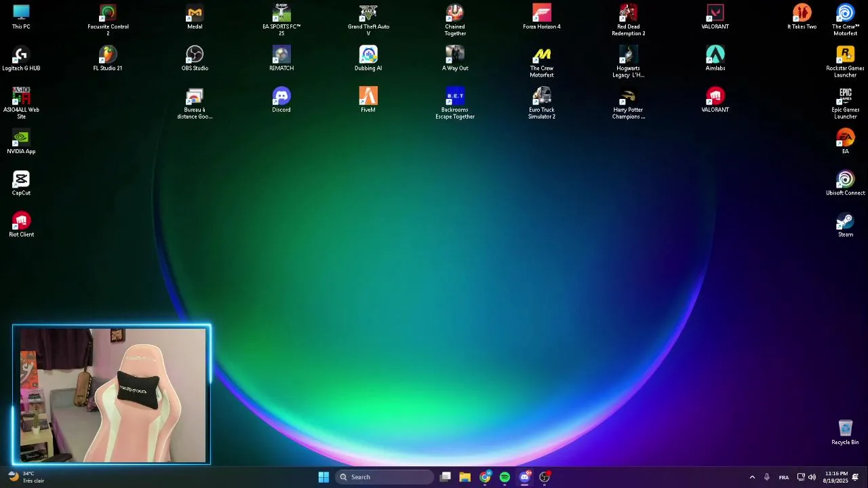Screen dimensions: 868x488
Task: Select Grand Theft Auto V icon
Action: (x=368, y=20)
